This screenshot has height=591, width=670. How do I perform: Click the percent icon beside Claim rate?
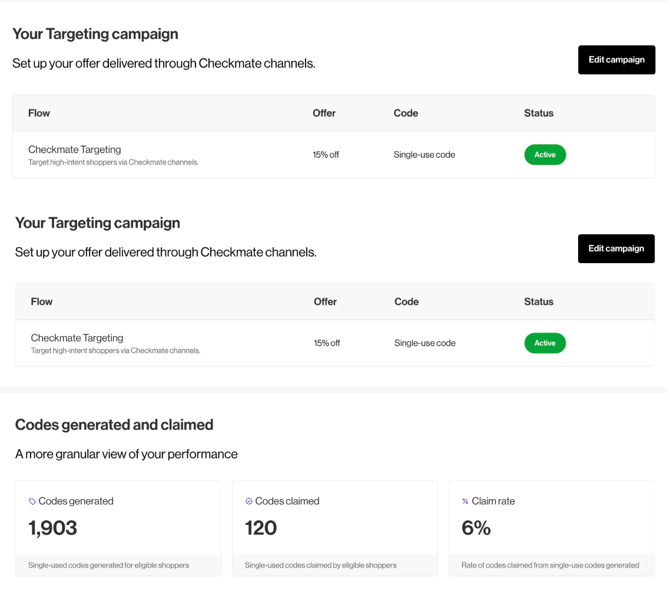click(465, 502)
